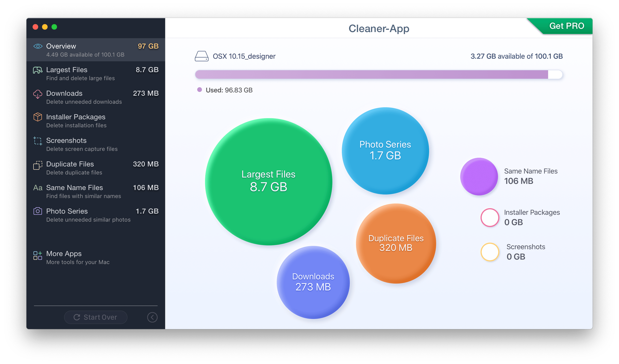The height and width of the screenshot is (364, 619).
Task: Click 'Screenshots 0 GB' label at right
Action: point(526,252)
